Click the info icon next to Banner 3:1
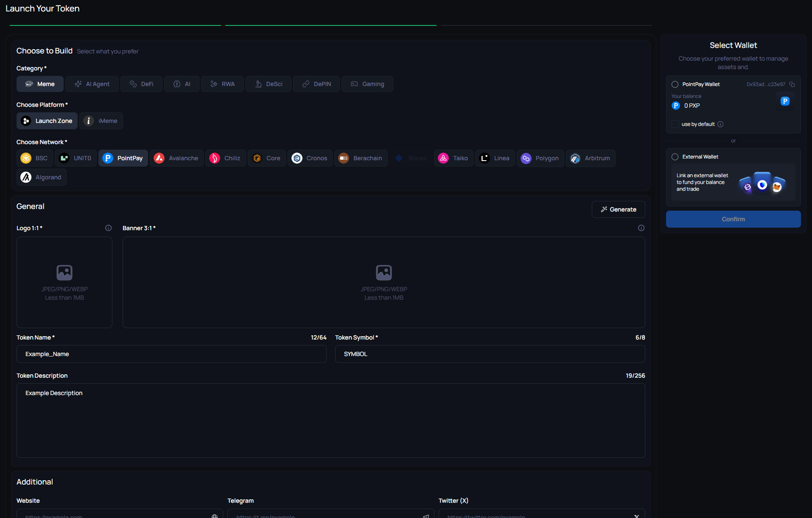The image size is (812, 518). click(x=641, y=228)
